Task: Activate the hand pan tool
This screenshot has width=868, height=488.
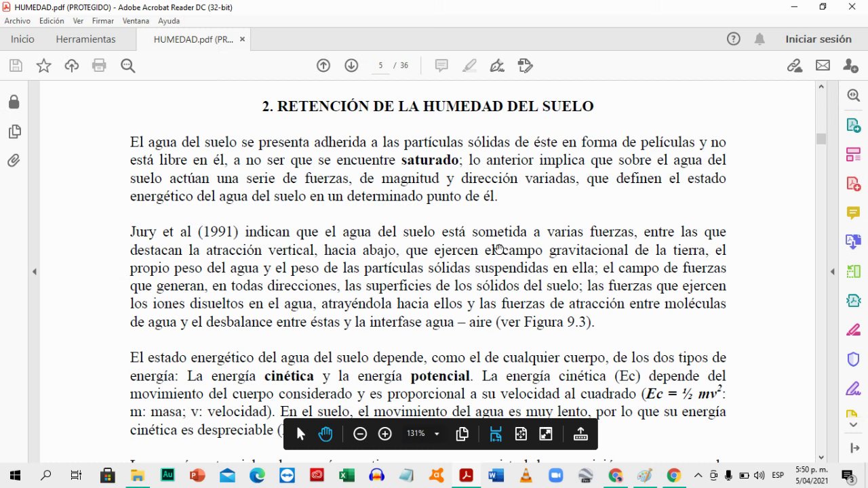Action: [325, 434]
